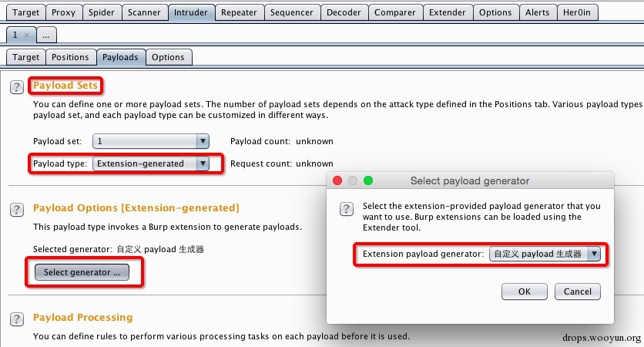This screenshot has height=347, width=644.
Task: Click the Select generator button
Action: [x=82, y=272]
